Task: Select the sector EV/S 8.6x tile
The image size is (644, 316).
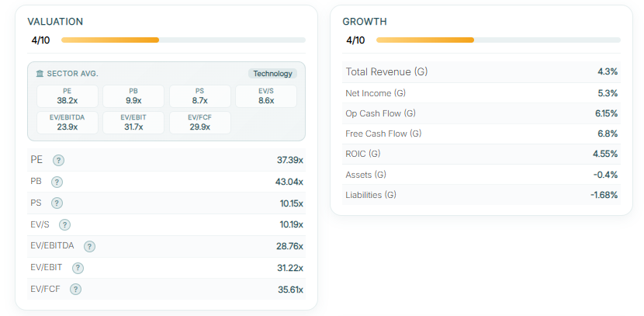Action: point(266,96)
